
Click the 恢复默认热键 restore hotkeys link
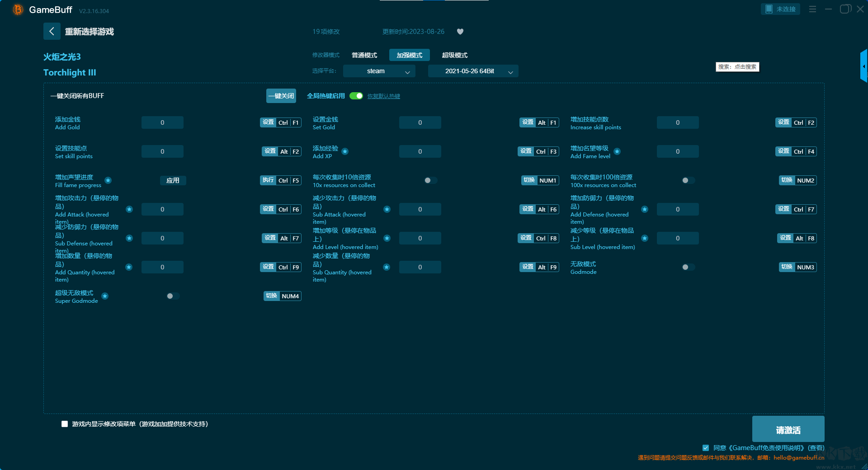tap(383, 96)
